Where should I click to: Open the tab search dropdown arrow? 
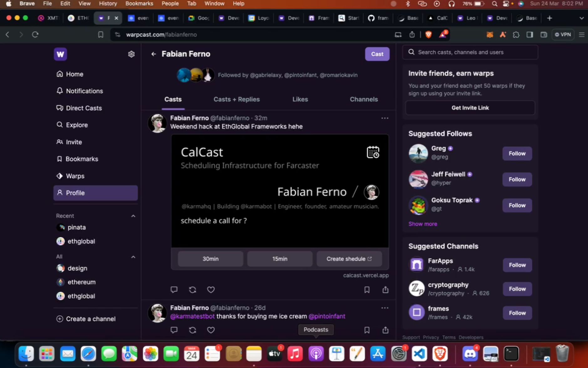[581, 18]
